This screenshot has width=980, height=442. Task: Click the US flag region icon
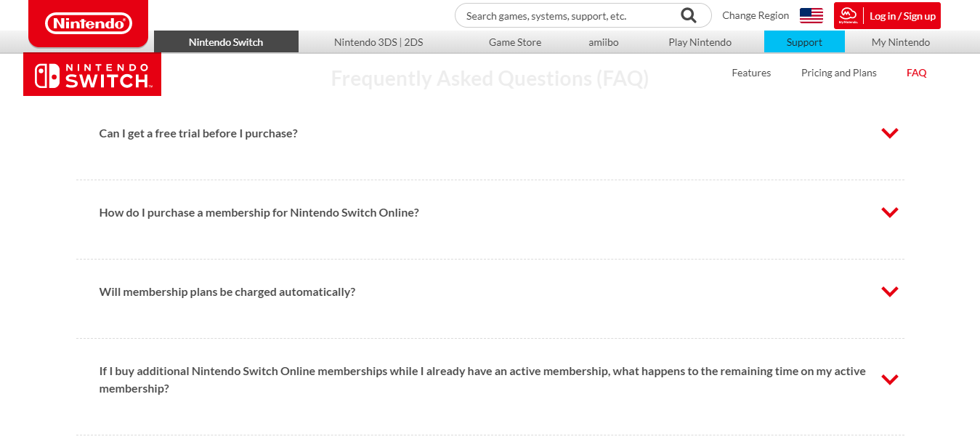(811, 15)
